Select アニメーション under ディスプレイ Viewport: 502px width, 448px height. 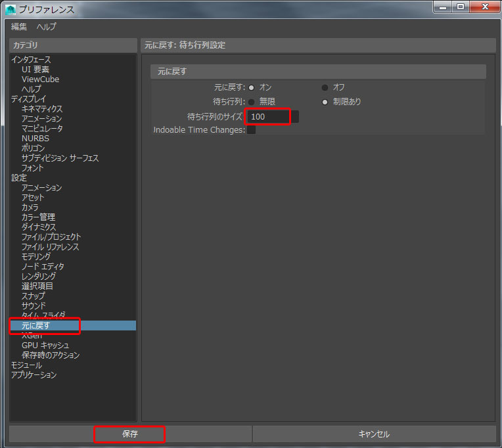click(41, 119)
